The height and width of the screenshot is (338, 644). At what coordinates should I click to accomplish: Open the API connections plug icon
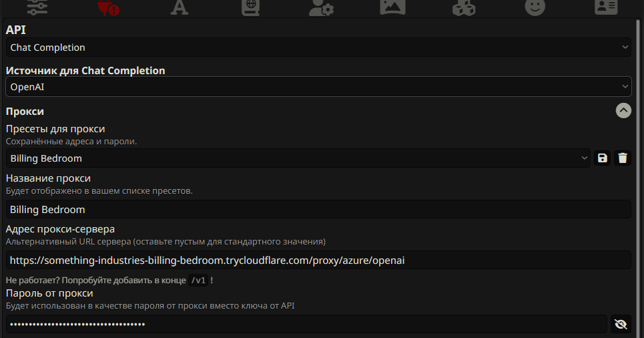108,7
